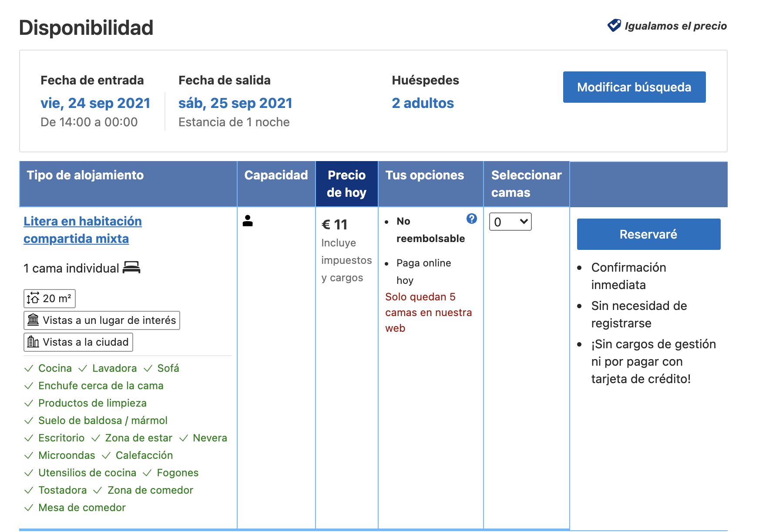Click the building icon for Vistas a la ciudad
The height and width of the screenshot is (532, 759).
[x=33, y=342]
